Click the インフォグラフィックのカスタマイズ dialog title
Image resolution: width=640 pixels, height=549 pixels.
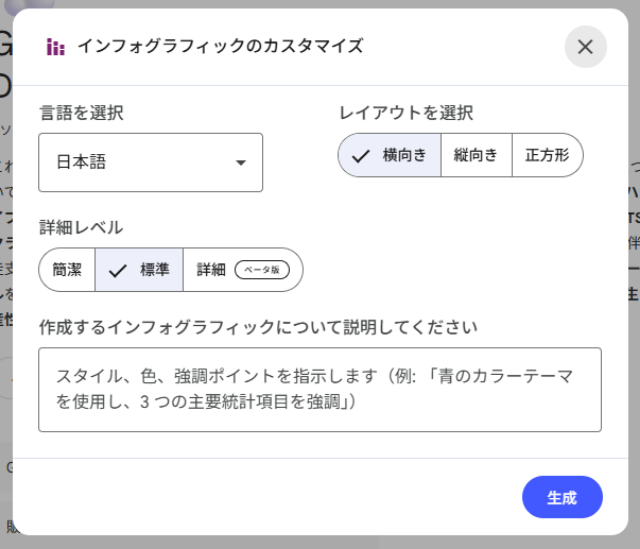click(x=220, y=46)
